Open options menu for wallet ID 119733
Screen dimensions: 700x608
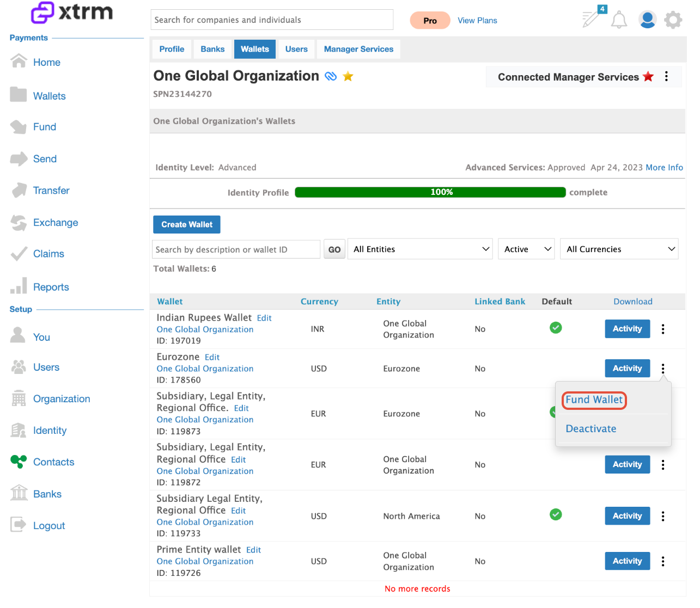pos(663,516)
